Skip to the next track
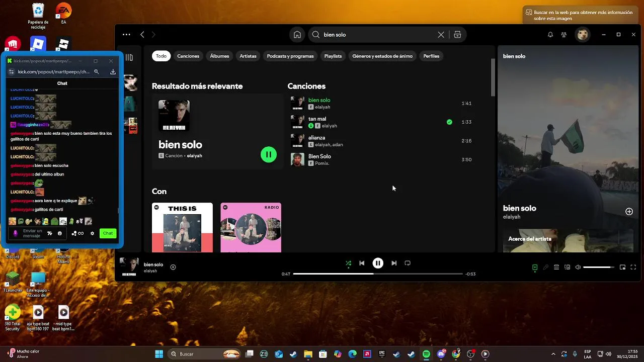This screenshot has width=644, height=362. tap(394, 263)
